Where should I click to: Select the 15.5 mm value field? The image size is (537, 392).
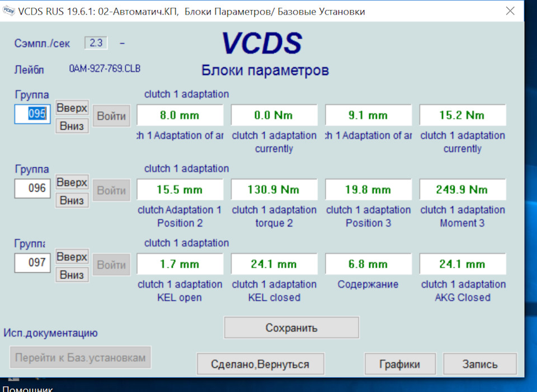point(180,190)
